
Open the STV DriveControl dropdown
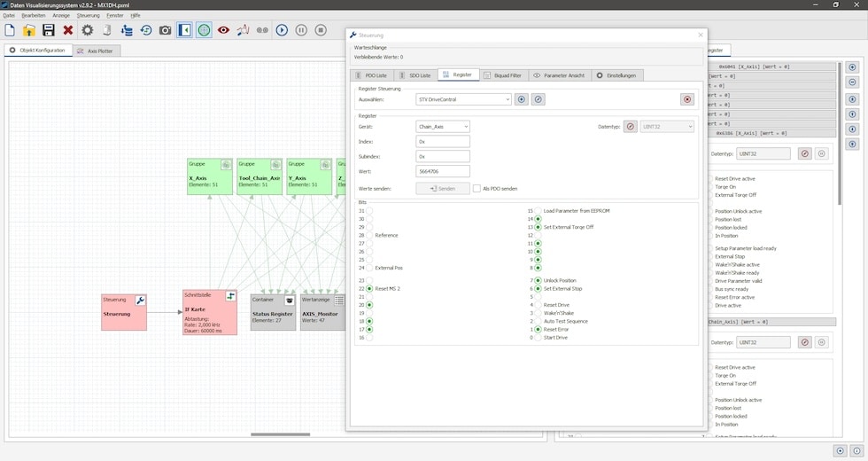coord(464,99)
